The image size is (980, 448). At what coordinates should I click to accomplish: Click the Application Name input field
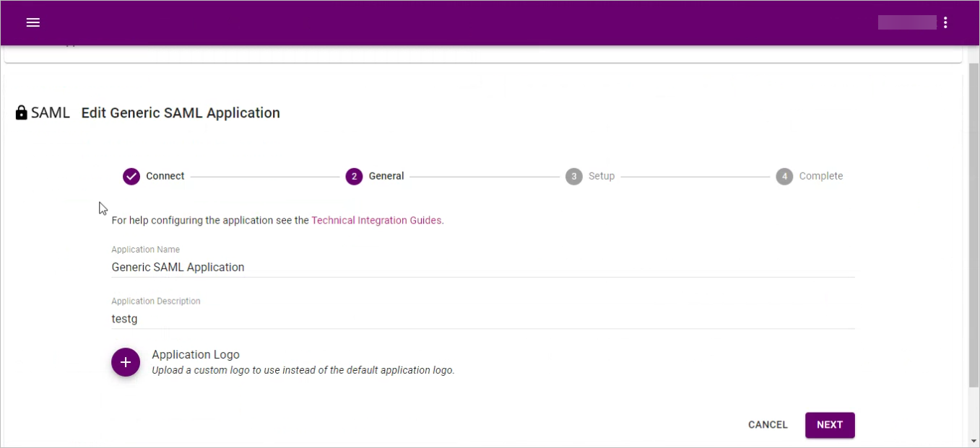point(482,267)
